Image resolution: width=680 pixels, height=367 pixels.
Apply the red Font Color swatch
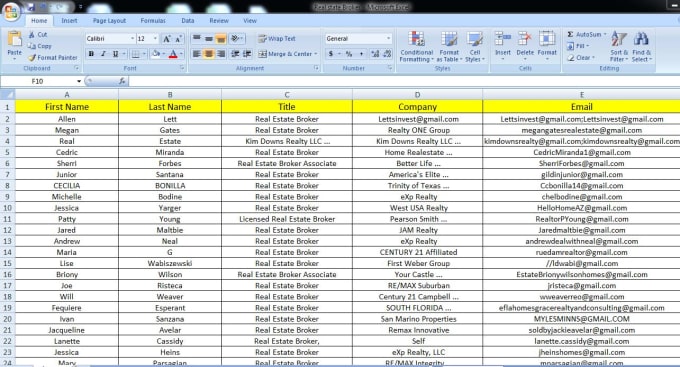pos(173,54)
